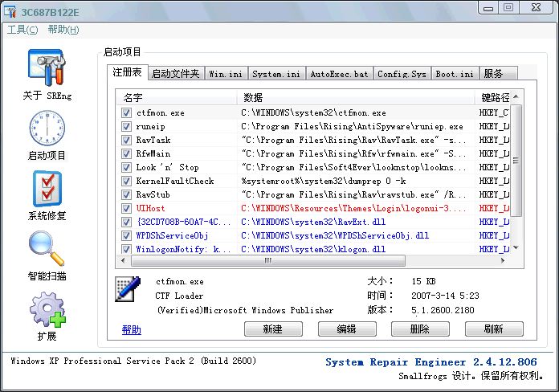The image size is (559, 392).
Task: Click the ctfmon.exe file icon in the details pane
Action: pos(127,289)
